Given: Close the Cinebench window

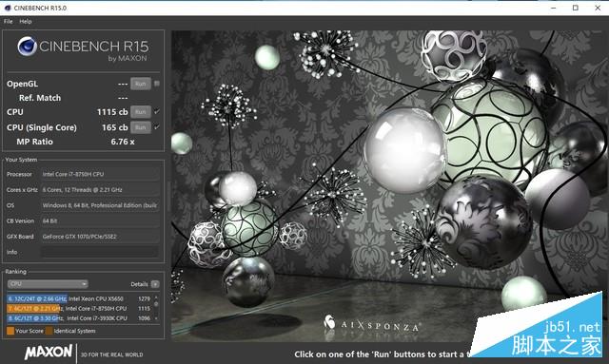Looking at the screenshot, I should pos(598,8).
